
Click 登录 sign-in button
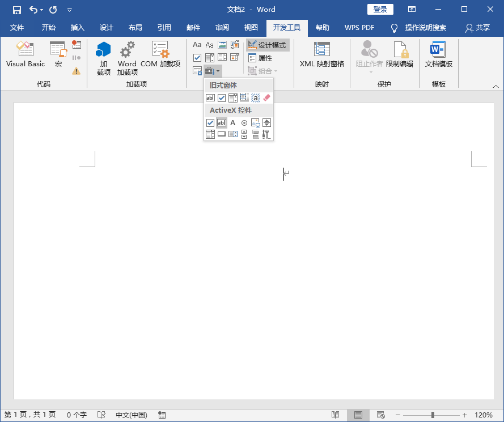[380, 9]
